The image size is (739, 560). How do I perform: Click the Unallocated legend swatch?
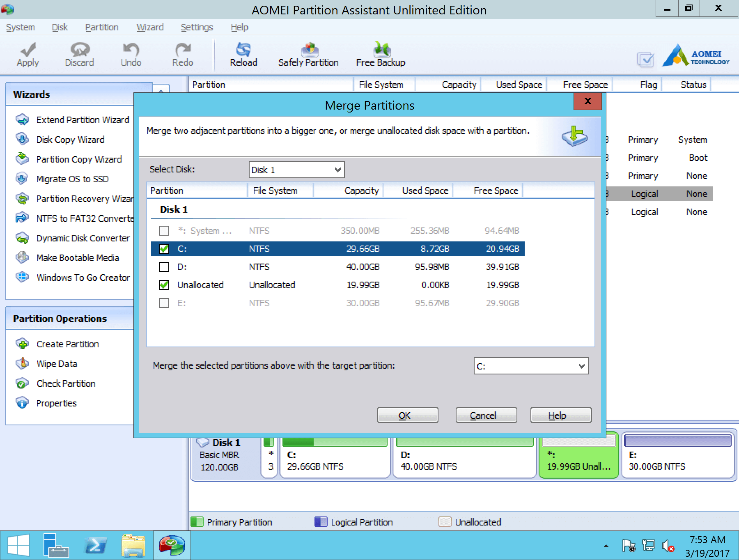click(445, 522)
